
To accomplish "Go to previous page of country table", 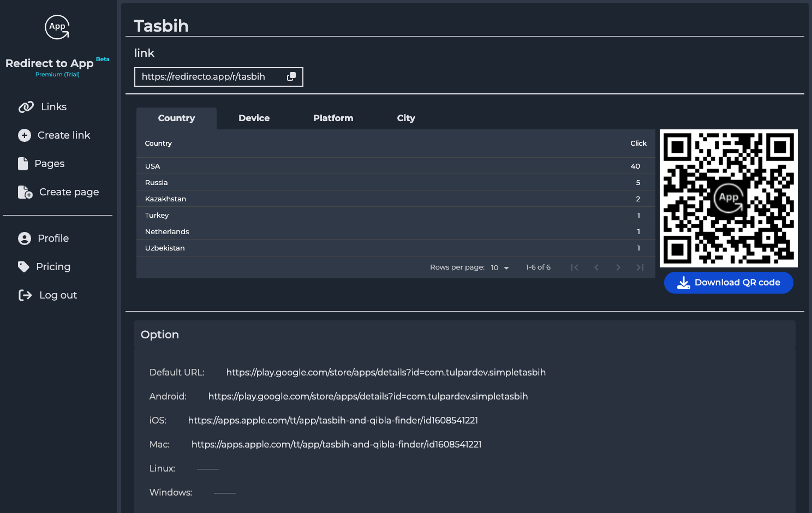I will [596, 267].
